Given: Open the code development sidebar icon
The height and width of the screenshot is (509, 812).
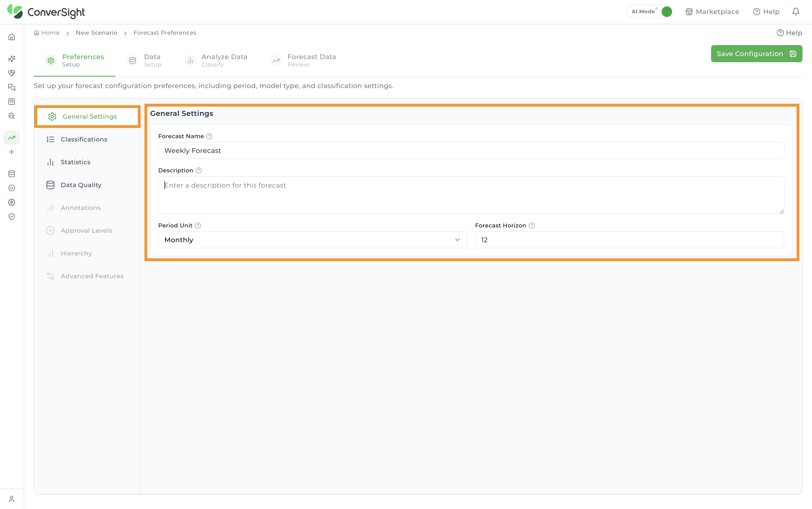Looking at the screenshot, I should click(12, 188).
